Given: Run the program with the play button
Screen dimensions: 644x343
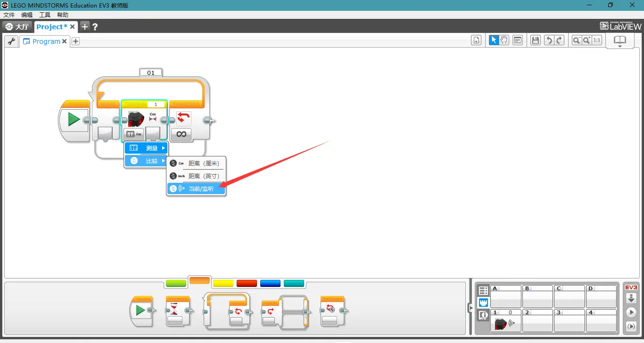Looking at the screenshot, I should click(x=631, y=312).
